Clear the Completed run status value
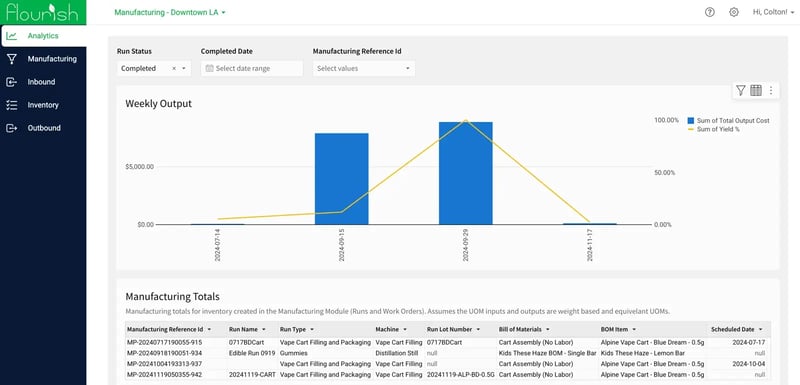This screenshot has height=385, width=800. point(174,68)
